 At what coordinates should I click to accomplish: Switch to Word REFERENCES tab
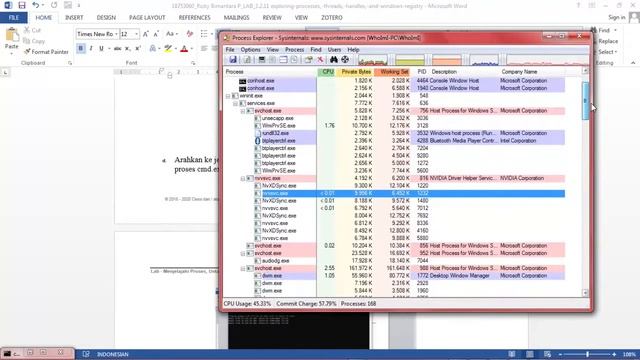[x=194, y=18]
